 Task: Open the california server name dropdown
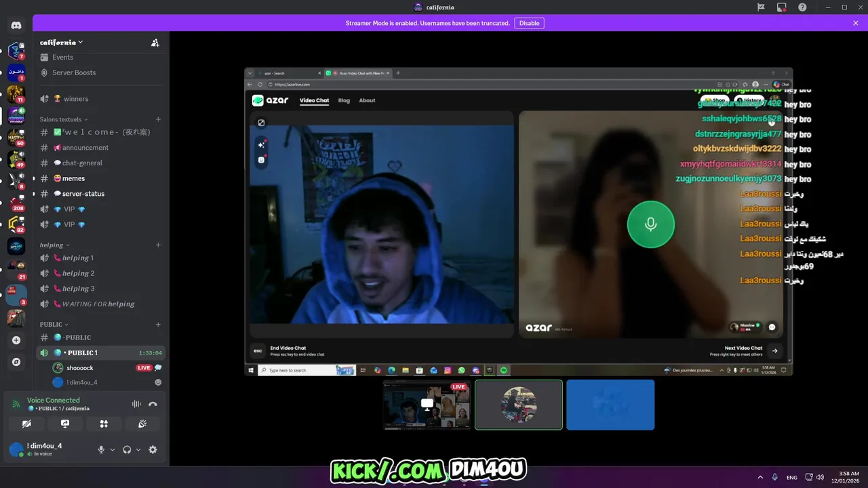coord(61,42)
